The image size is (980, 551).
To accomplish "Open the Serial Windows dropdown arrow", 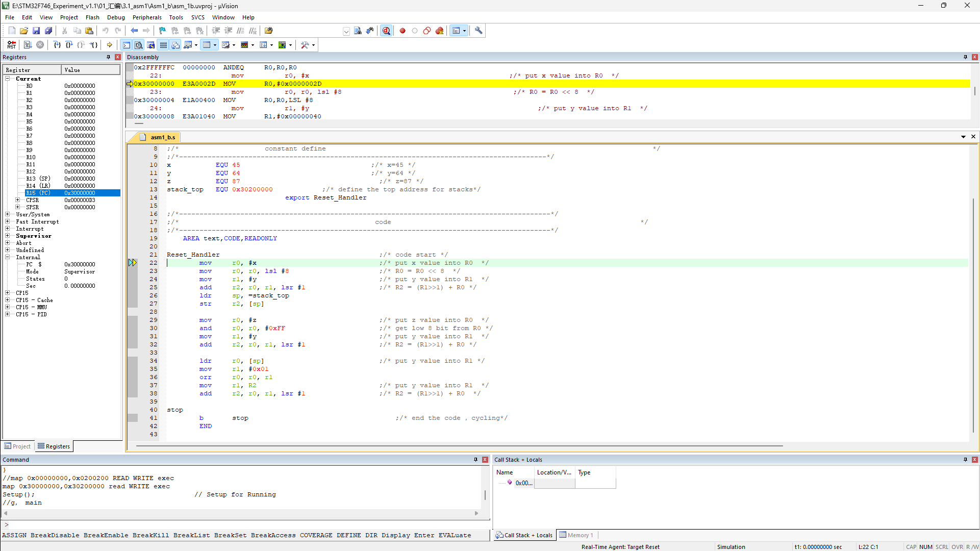I will click(234, 45).
